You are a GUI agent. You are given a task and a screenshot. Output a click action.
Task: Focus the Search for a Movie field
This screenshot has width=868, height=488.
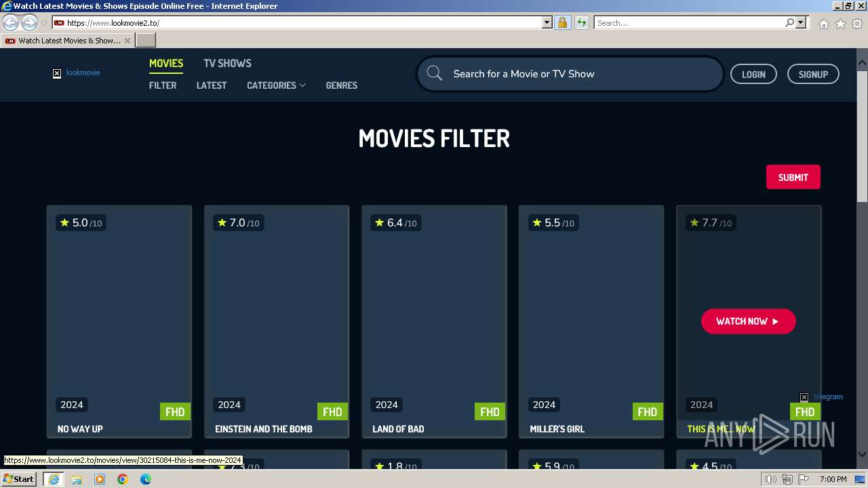[570, 74]
